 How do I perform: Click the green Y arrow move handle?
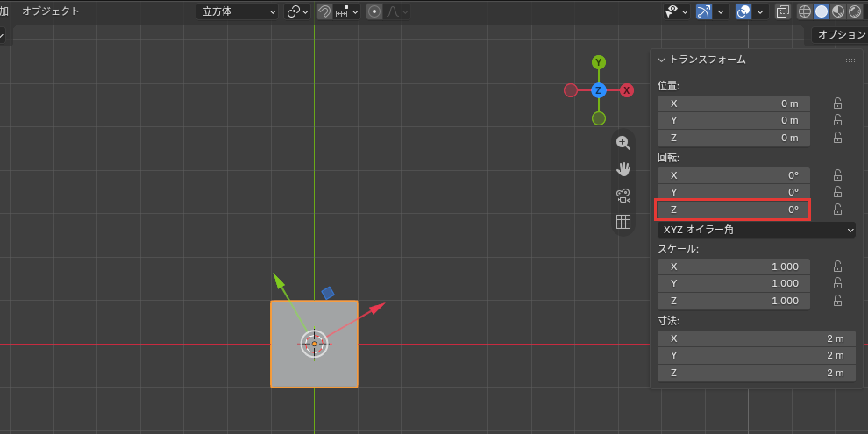click(x=280, y=280)
